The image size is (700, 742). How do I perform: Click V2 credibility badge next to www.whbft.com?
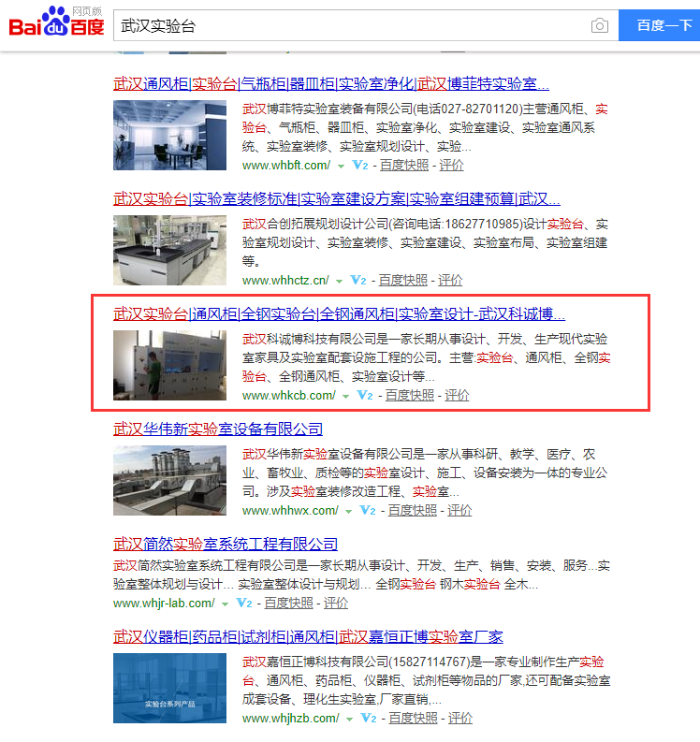(x=360, y=165)
